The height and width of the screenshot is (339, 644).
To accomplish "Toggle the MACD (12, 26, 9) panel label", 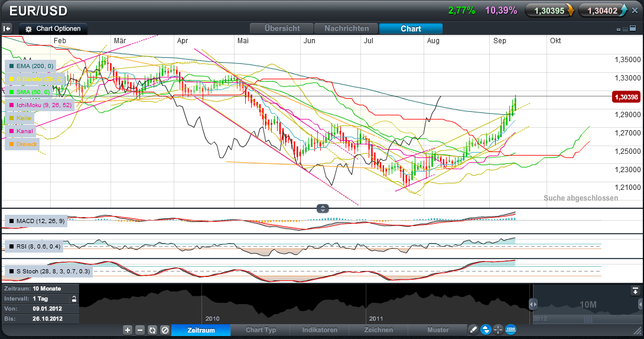I will [36, 221].
